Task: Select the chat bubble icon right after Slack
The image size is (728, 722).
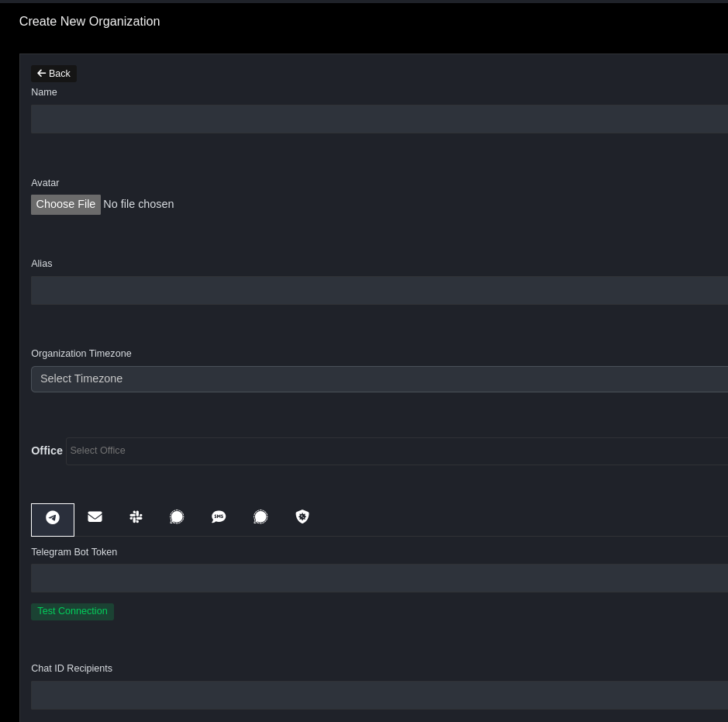Action: click(177, 517)
